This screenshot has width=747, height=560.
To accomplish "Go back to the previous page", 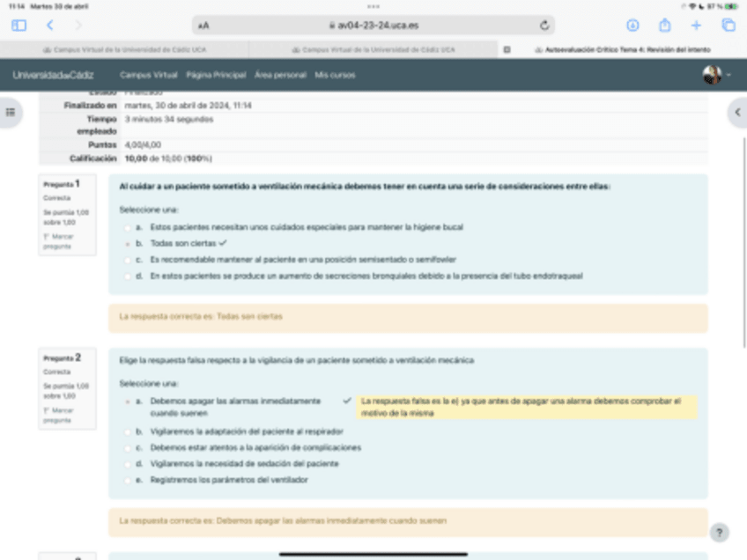I will tap(50, 26).
